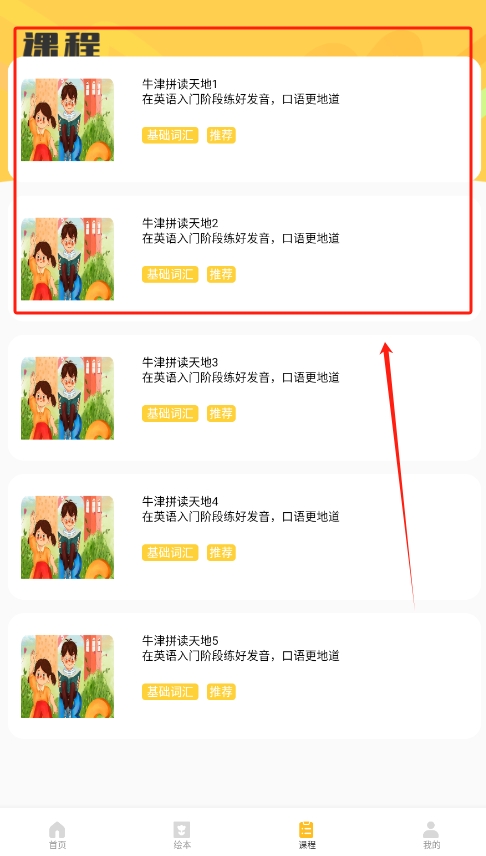486x856 pixels.
Task: Open the 牛津拼读天地2 cover thumbnail
Action: pyautogui.click(x=67, y=259)
